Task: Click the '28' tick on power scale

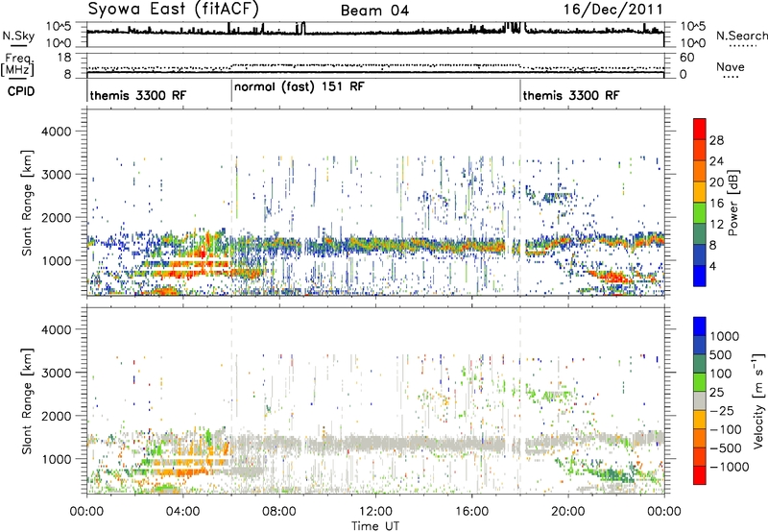Action: point(716,140)
